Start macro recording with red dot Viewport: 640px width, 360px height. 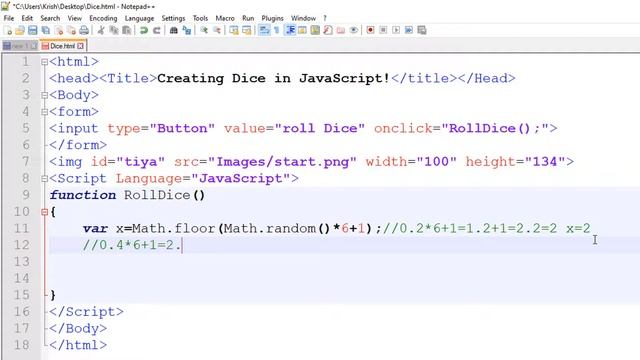point(370,30)
